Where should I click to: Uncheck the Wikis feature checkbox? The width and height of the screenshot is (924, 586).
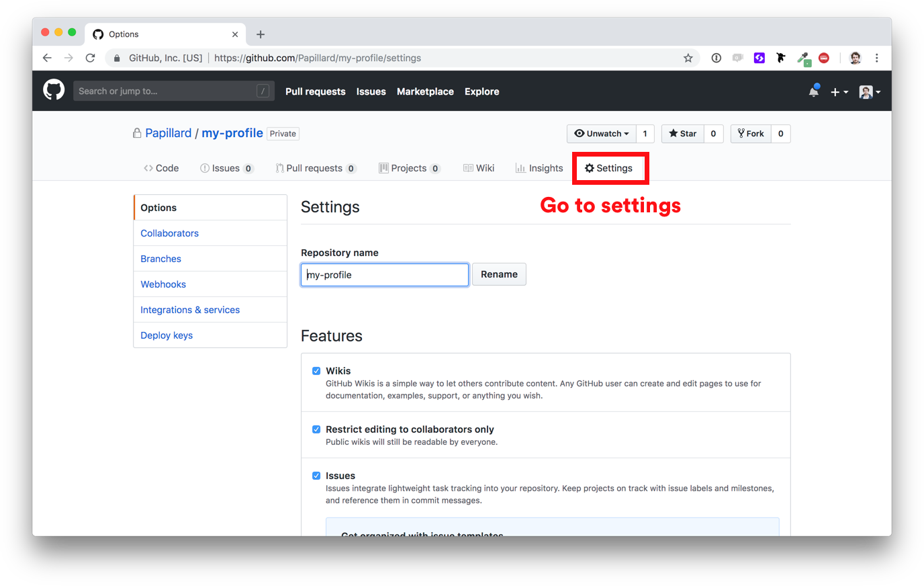click(316, 371)
